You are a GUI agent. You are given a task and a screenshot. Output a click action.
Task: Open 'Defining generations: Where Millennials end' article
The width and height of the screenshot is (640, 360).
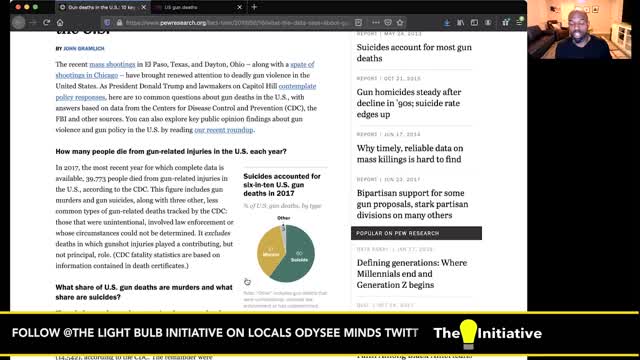(x=411, y=273)
